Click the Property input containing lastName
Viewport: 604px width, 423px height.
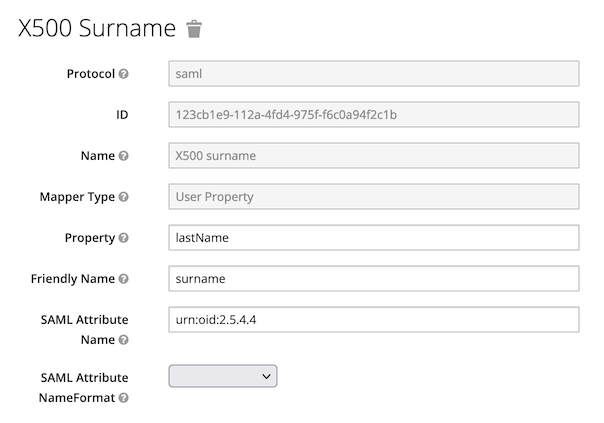click(374, 238)
